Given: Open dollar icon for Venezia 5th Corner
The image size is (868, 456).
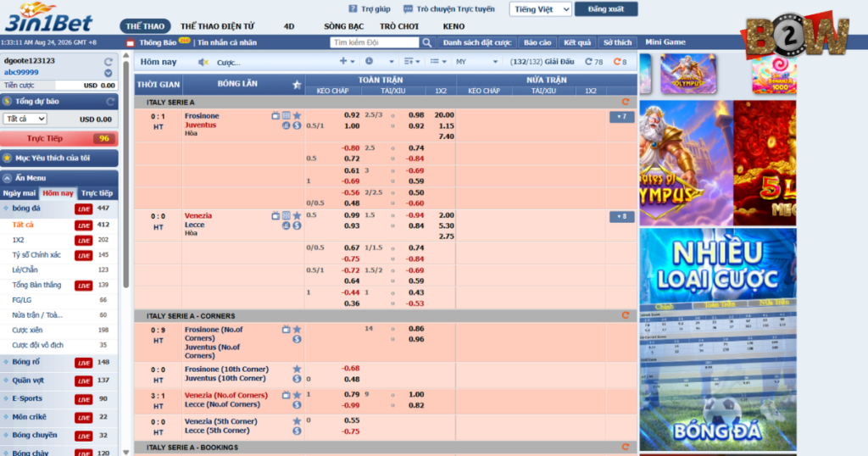Looking at the screenshot, I should pyautogui.click(x=298, y=431).
